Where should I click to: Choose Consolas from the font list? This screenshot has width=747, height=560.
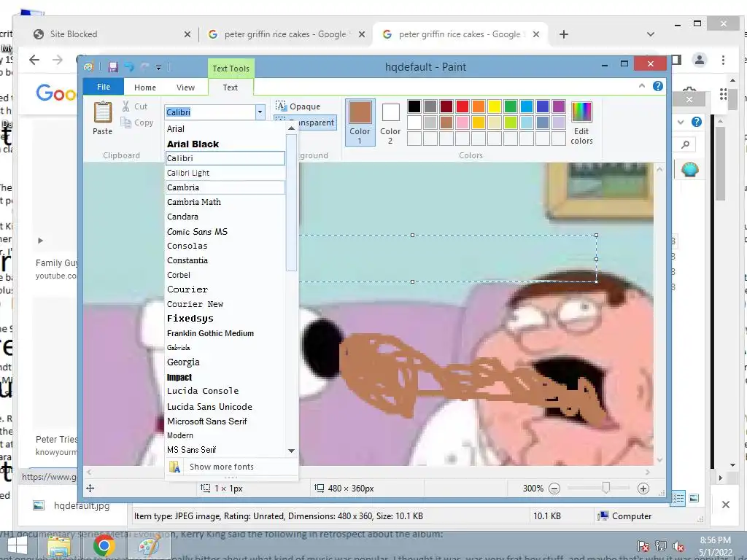[225, 246]
